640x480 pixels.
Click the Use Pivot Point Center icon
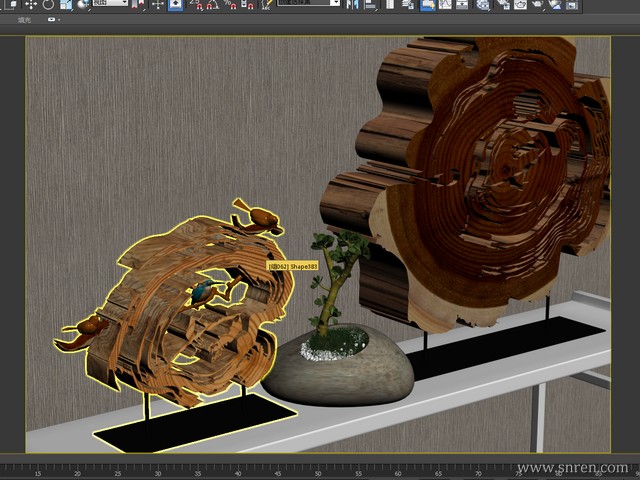(x=138, y=4)
